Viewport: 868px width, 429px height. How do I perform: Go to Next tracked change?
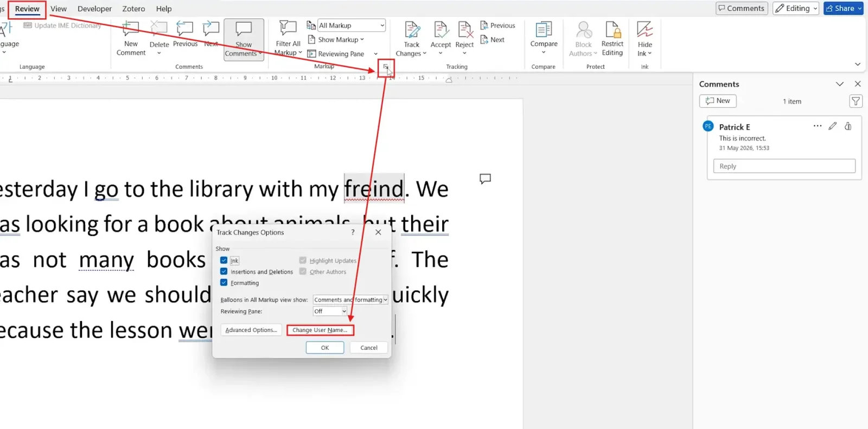[493, 40]
